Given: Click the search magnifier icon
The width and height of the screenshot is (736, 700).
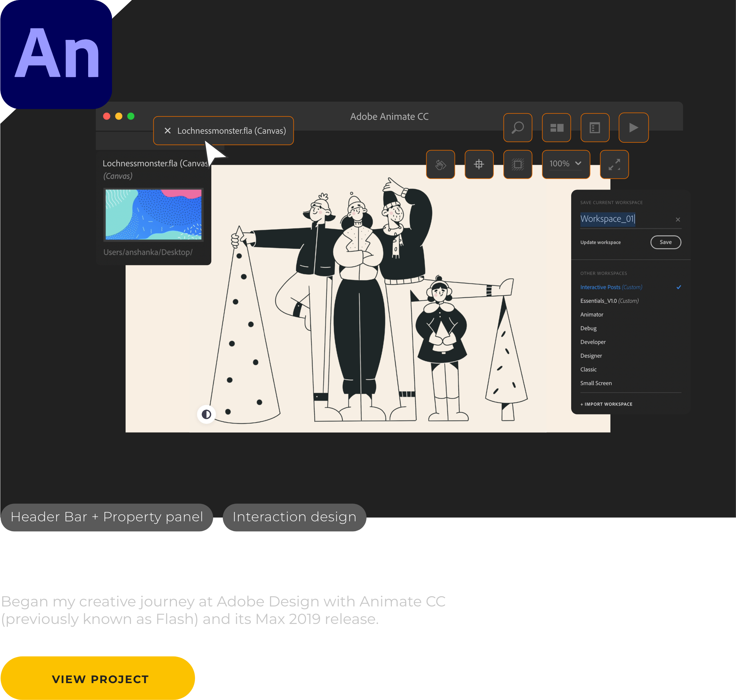Looking at the screenshot, I should point(517,128).
